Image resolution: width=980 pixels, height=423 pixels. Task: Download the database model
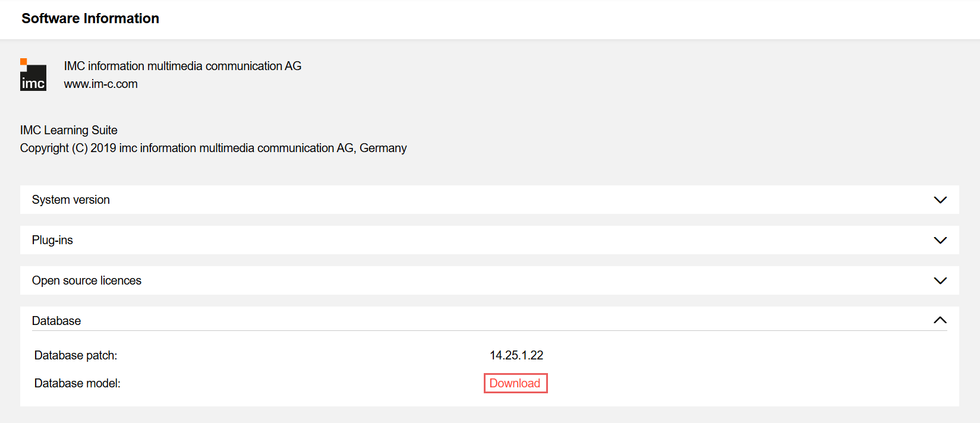515,383
